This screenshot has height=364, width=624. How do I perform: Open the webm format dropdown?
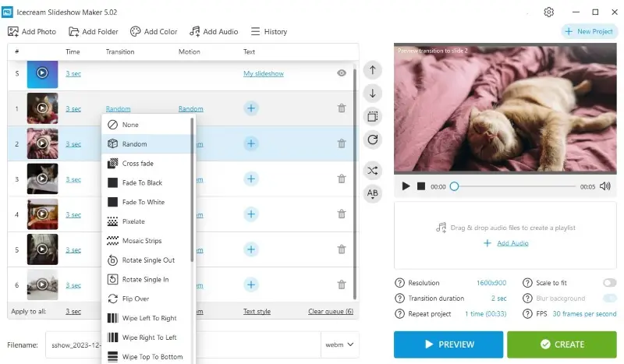click(x=340, y=344)
